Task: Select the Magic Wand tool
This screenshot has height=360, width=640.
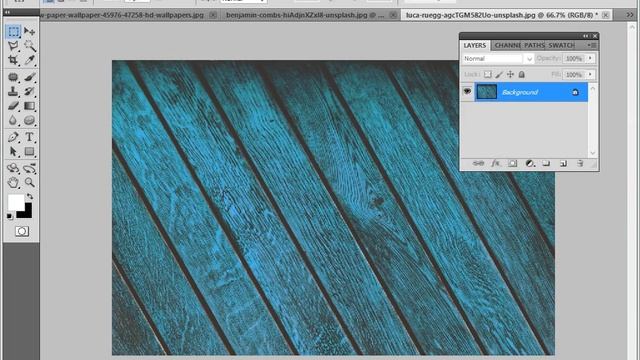Action: coord(29,46)
